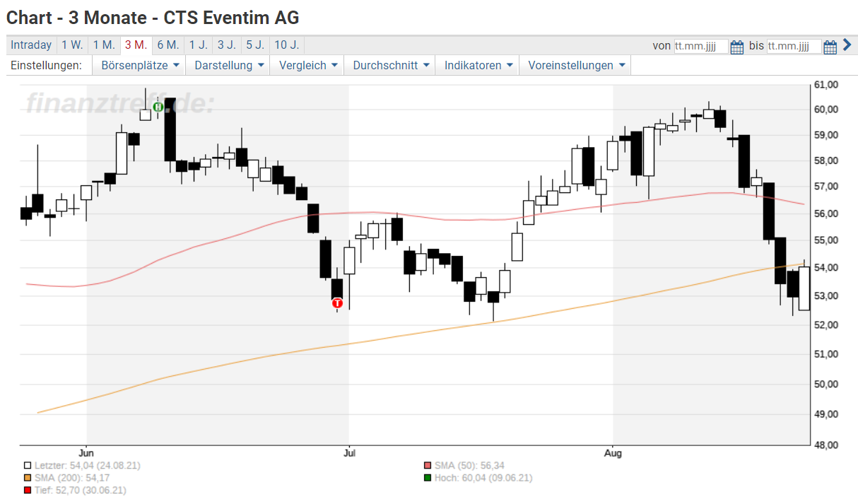This screenshot has height=504, width=858.
Task: Expand the Darstellung dropdown
Action: coord(230,66)
